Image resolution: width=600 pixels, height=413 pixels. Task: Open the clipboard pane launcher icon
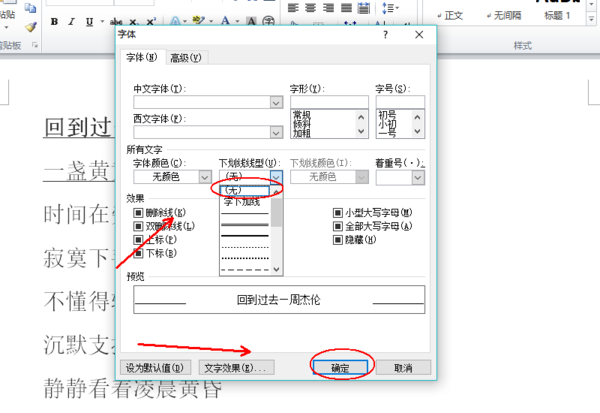[35, 46]
